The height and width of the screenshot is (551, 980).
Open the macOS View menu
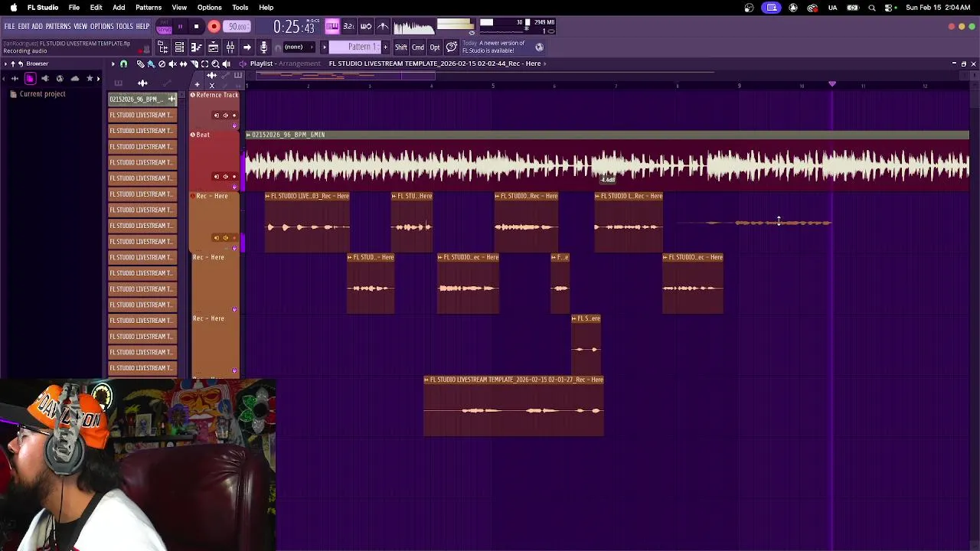point(179,8)
